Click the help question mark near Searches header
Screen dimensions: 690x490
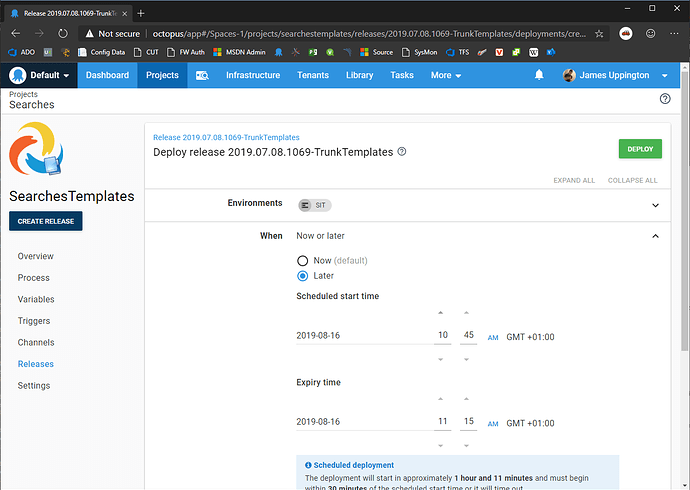point(665,99)
